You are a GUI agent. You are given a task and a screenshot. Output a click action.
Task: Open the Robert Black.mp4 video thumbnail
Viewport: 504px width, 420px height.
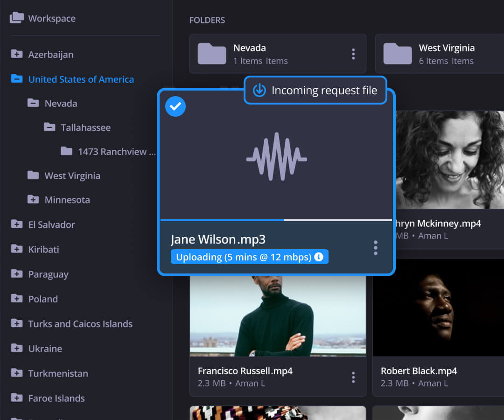click(438, 308)
